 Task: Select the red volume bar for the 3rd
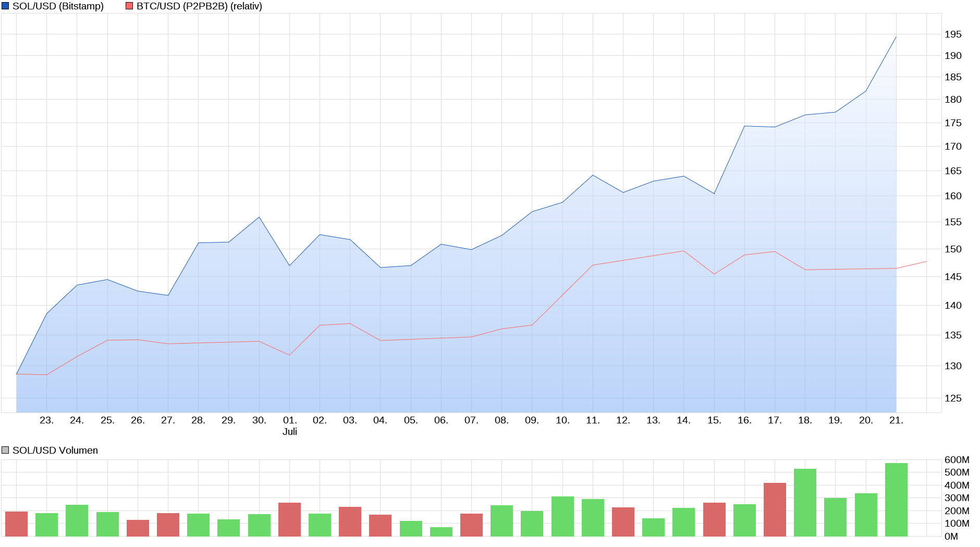click(350, 521)
